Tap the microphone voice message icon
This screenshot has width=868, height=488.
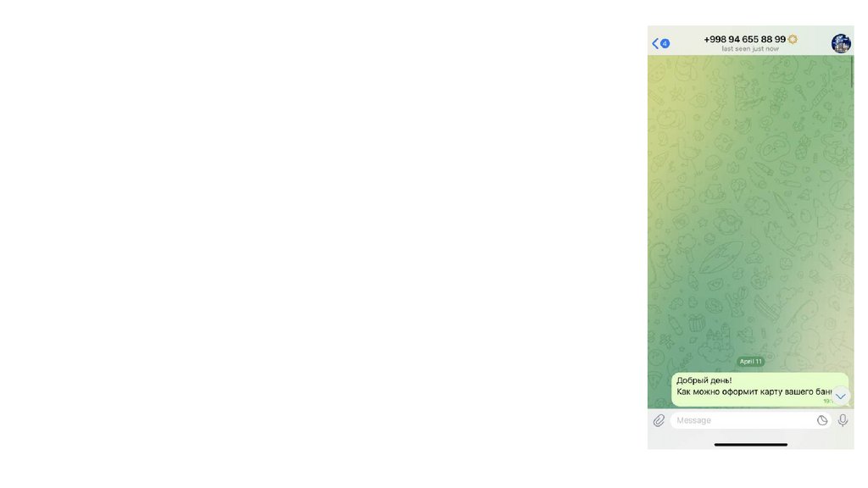pyautogui.click(x=843, y=420)
